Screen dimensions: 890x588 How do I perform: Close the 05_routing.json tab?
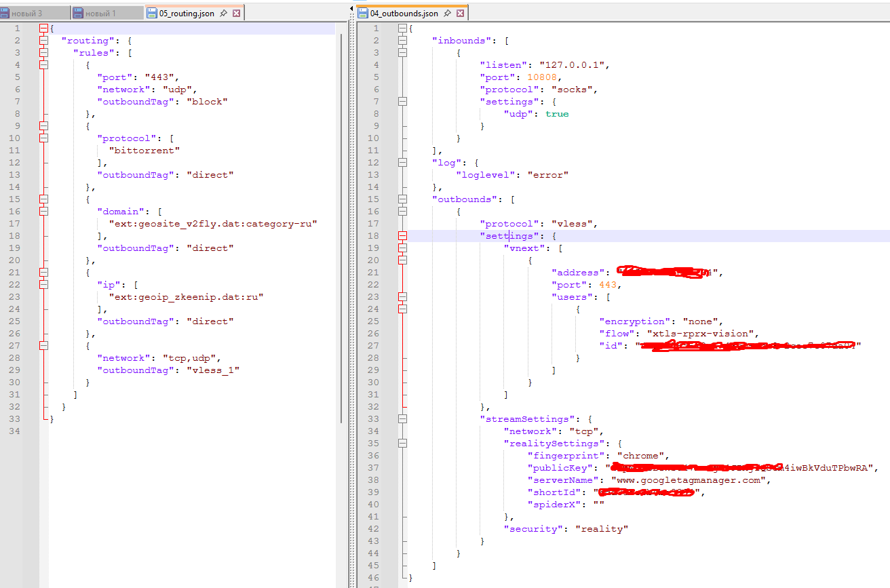(236, 14)
